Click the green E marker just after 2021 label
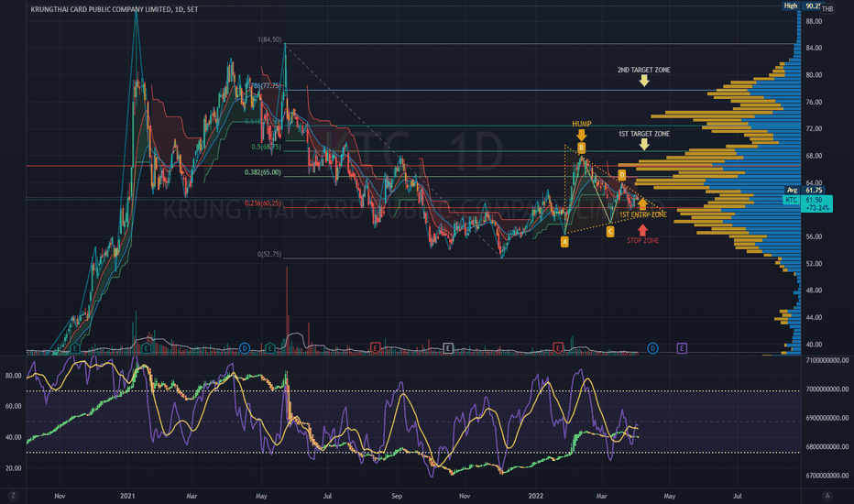 pyautogui.click(x=146, y=348)
